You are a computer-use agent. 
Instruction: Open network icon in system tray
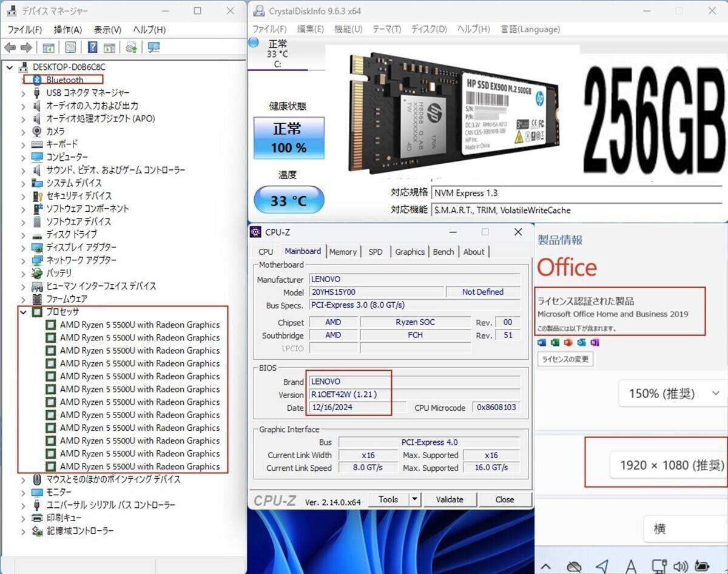click(x=659, y=566)
